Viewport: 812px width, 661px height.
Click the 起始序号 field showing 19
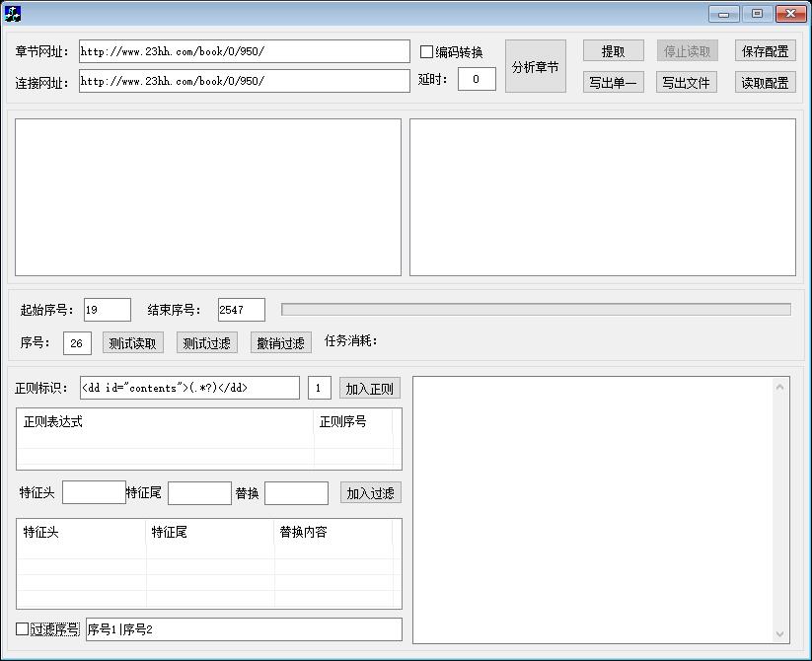(x=108, y=310)
